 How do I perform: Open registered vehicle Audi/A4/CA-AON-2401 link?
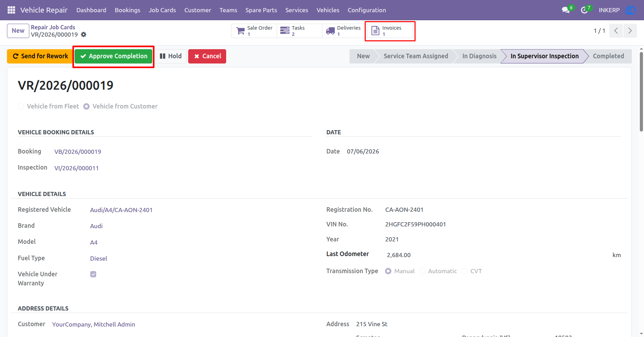[121, 210]
